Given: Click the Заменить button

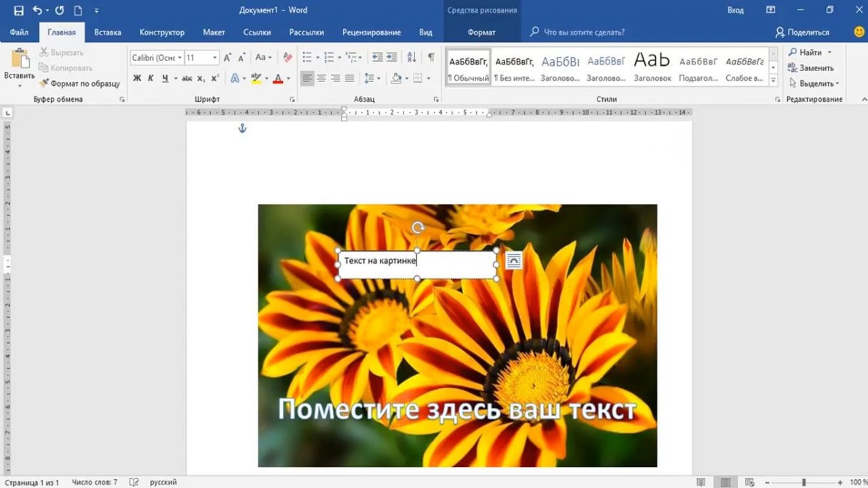Looking at the screenshot, I should [810, 68].
